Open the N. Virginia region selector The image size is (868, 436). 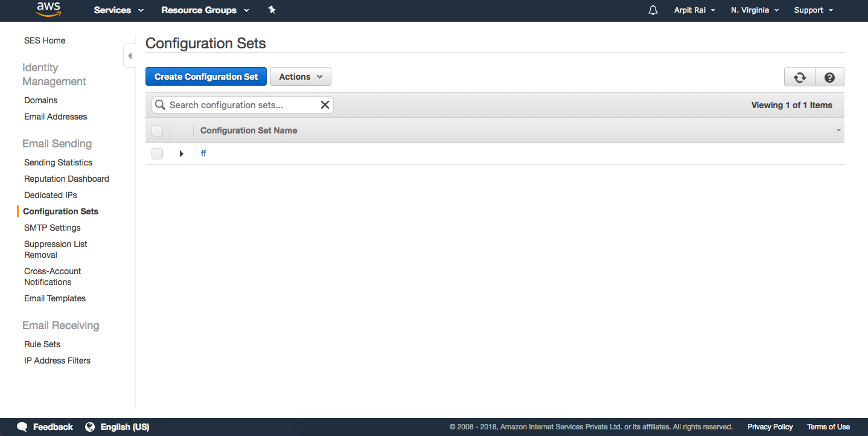[755, 10]
